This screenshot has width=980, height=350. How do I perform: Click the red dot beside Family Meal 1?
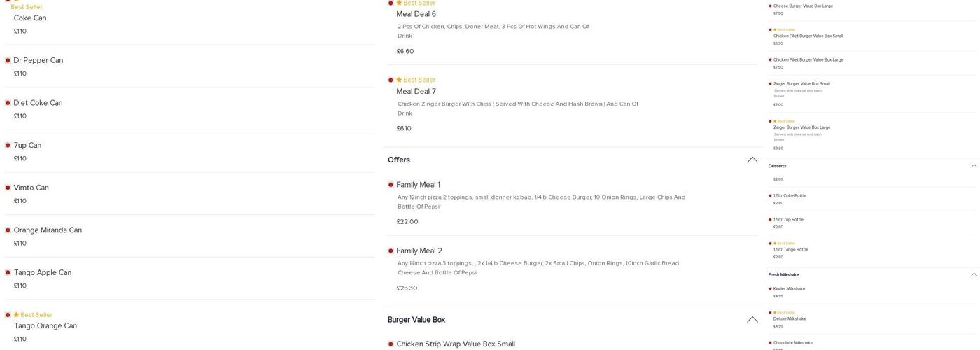pos(391,185)
